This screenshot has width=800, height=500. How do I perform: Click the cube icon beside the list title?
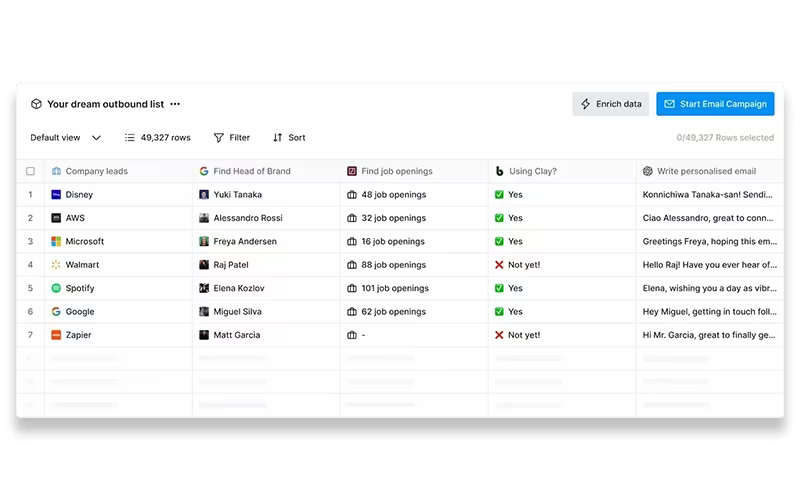click(36, 104)
